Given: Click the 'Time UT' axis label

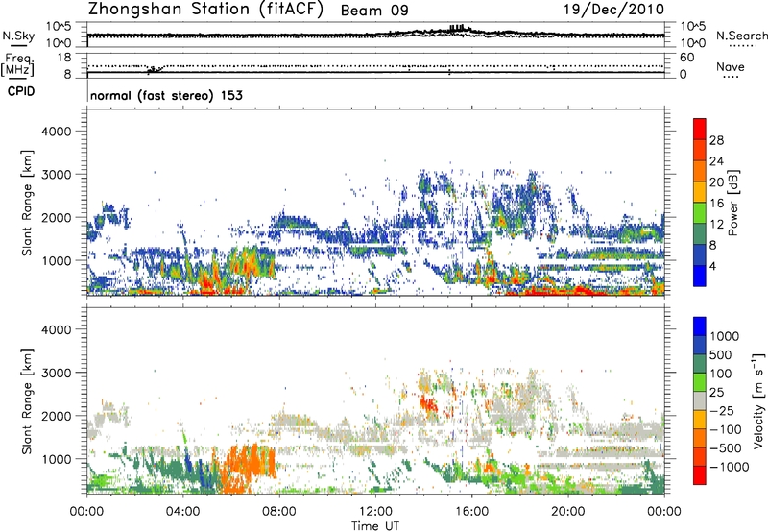Looking at the screenshot, I should pos(375,526).
